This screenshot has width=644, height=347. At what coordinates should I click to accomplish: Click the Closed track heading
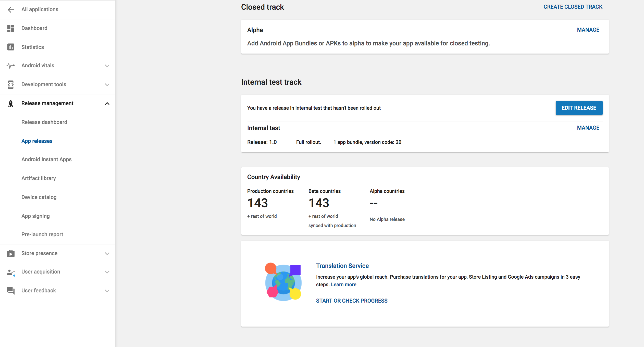pos(262,7)
